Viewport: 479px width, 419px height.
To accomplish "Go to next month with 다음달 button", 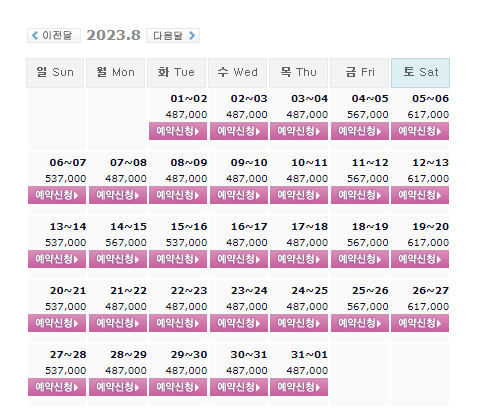I will [x=173, y=35].
